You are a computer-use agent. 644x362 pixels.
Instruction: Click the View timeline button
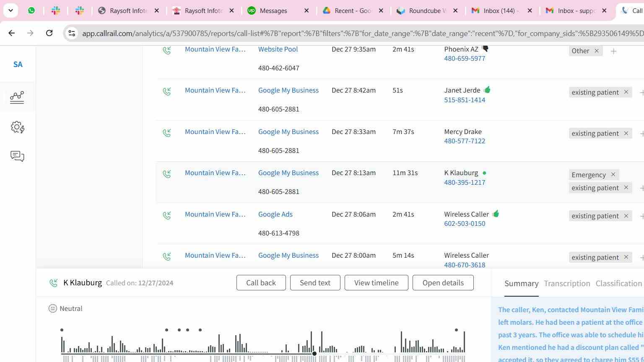(376, 283)
